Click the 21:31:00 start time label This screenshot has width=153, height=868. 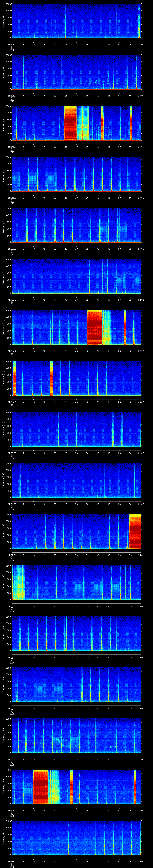pyautogui.click(x=12, y=504)
